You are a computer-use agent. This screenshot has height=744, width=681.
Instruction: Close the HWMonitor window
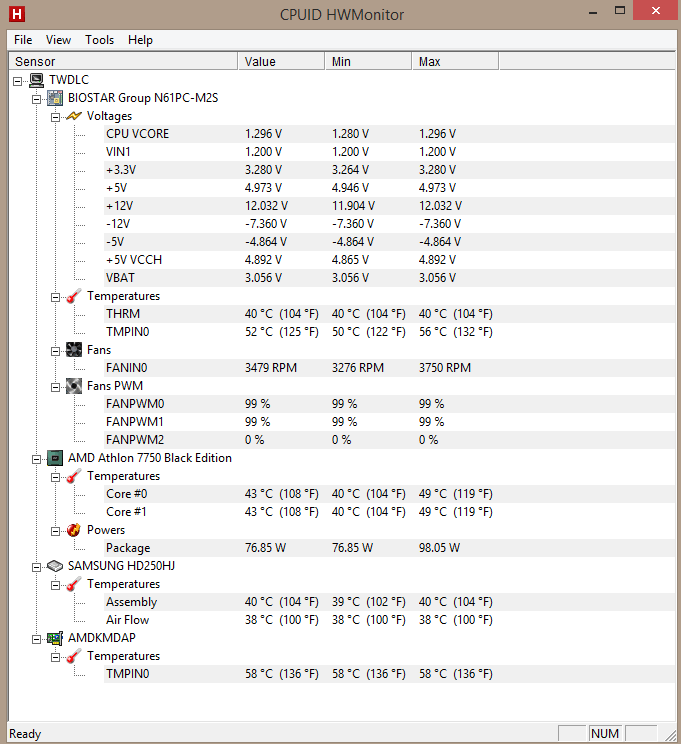pos(655,10)
